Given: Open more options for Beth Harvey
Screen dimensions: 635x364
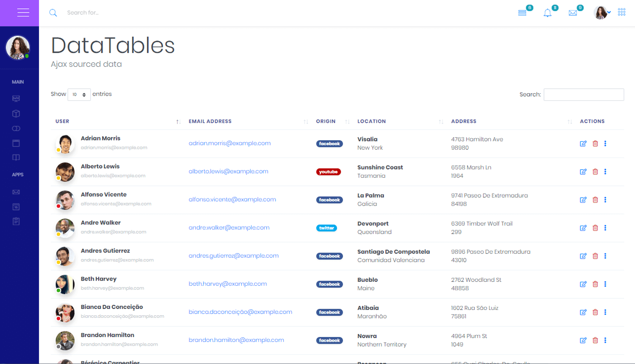Looking at the screenshot, I should click(x=605, y=284).
